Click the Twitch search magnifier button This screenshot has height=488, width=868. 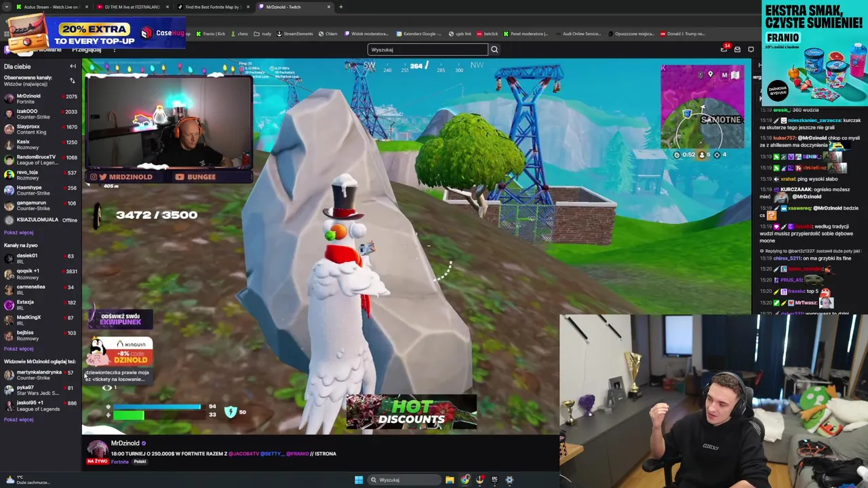click(x=494, y=49)
